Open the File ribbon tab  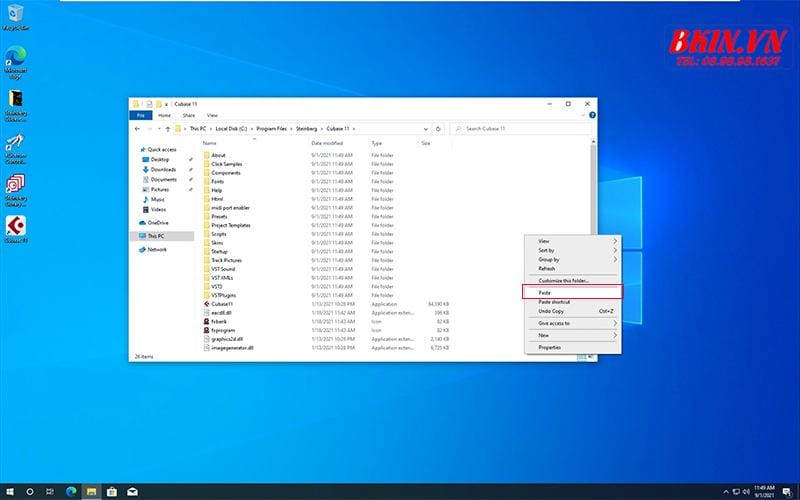point(141,115)
